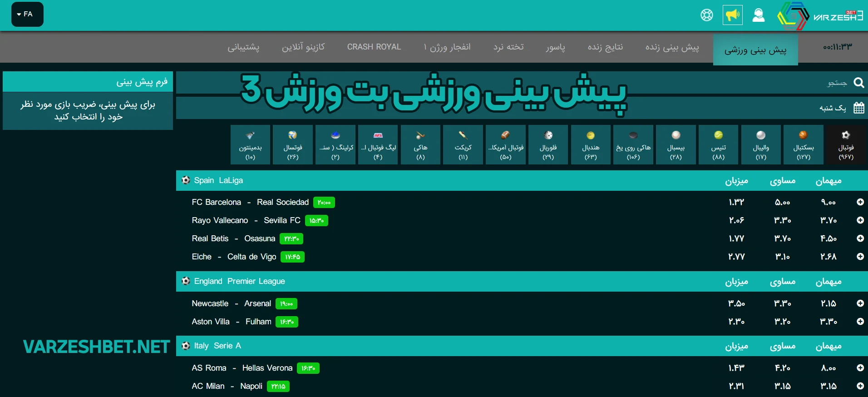868x397 pixels.
Task: Pick away odds ۹.۰۰ for Real Sociedad
Action: 829,202
